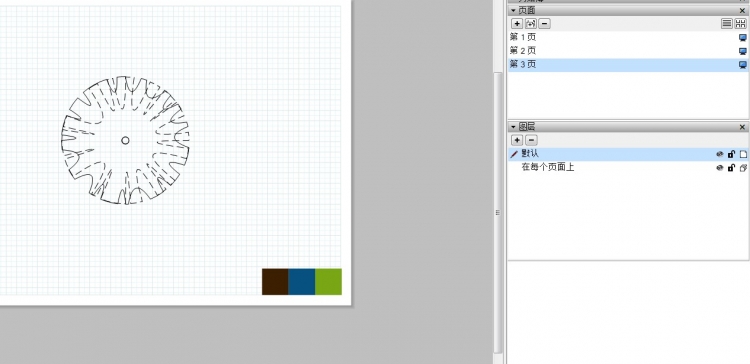Click the stacked pages icon on 在每个页面上 layer

[x=743, y=168]
